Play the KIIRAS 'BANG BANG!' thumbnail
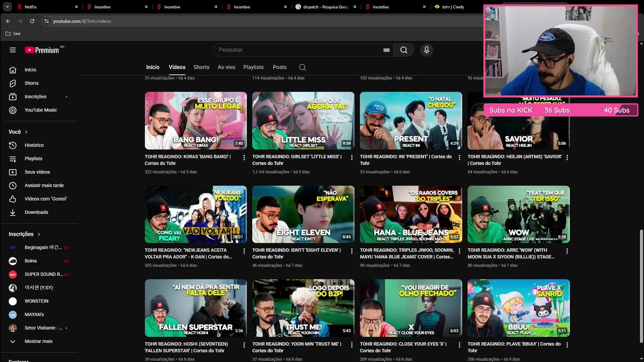The height and width of the screenshot is (362, 644). pyautogui.click(x=196, y=121)
